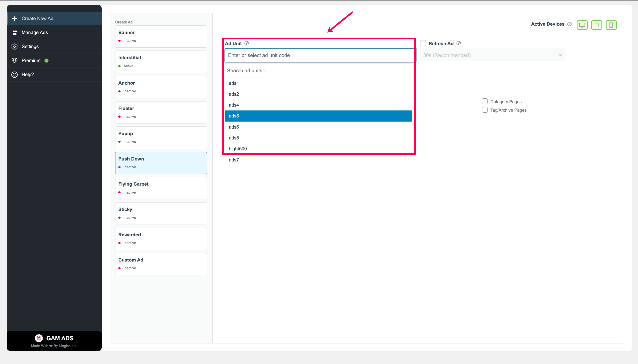Image resolution: width=638 pixels, height=364 pixels.
Task: Select ads3 from the ad unit list
Action: (x=318, y=116)
